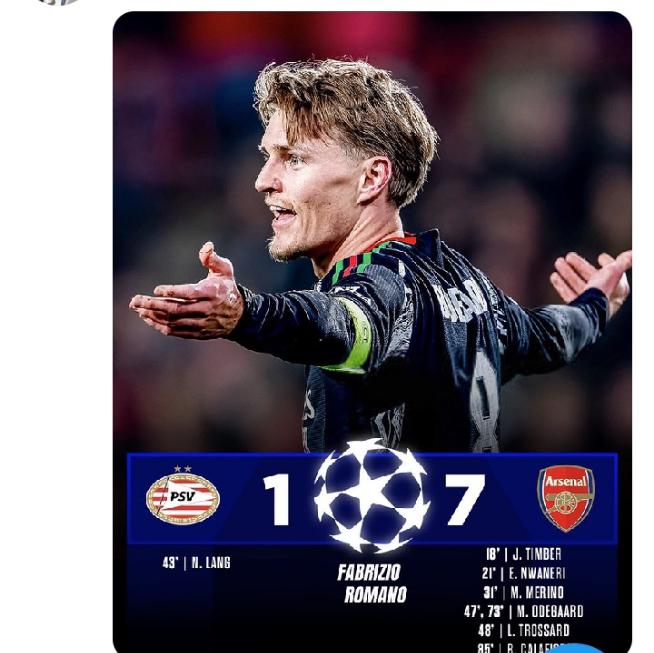Select the J. Timber goal entry
The image size is (654, 653).
click(x=523, y=554)
